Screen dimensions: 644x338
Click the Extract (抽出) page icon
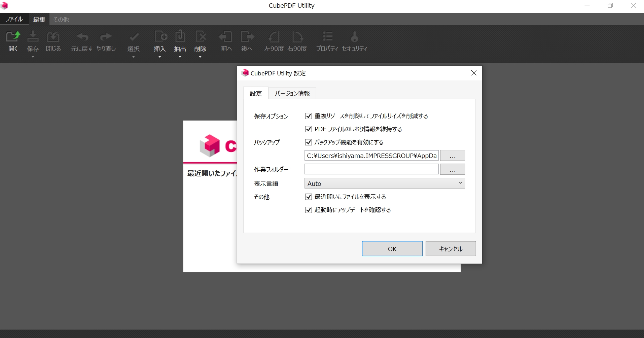pyautogui.click(x=180, y=36)
